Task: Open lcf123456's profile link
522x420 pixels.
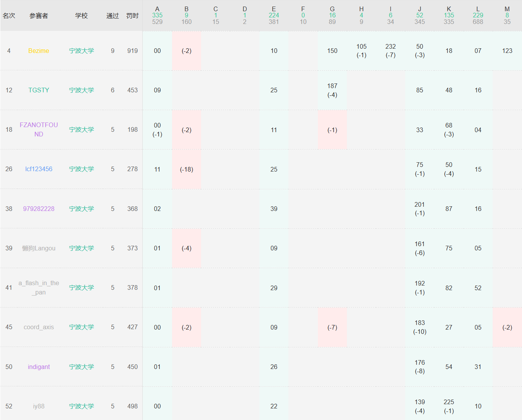Action: (39, 169)
